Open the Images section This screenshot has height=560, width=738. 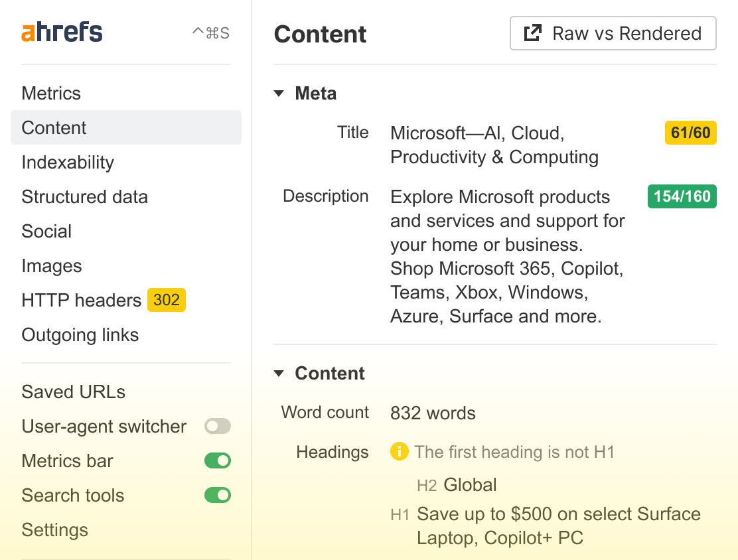click(x=52, y=266)
